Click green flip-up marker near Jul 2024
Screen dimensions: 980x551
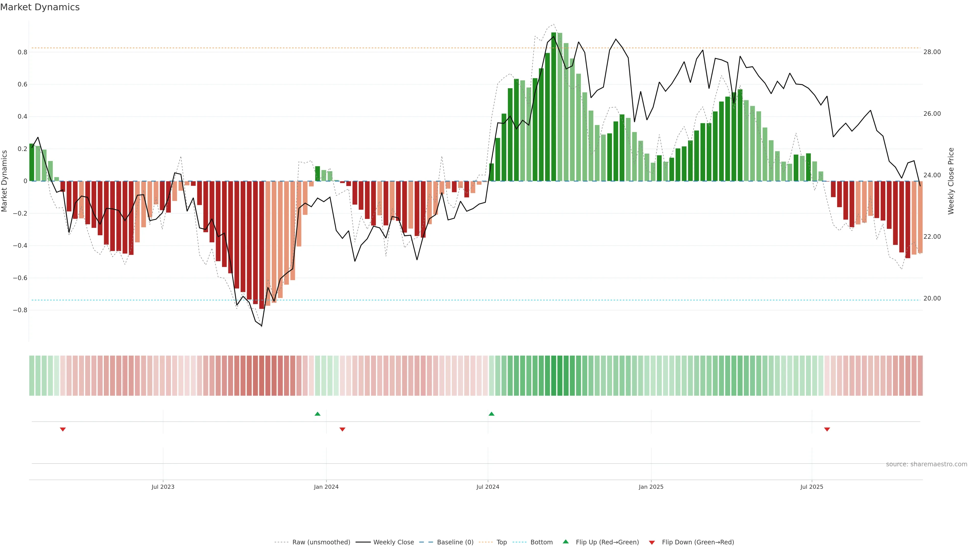coord(491,414)
